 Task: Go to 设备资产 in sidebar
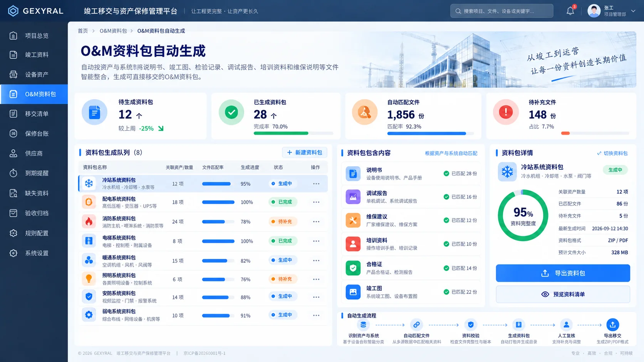34,75
